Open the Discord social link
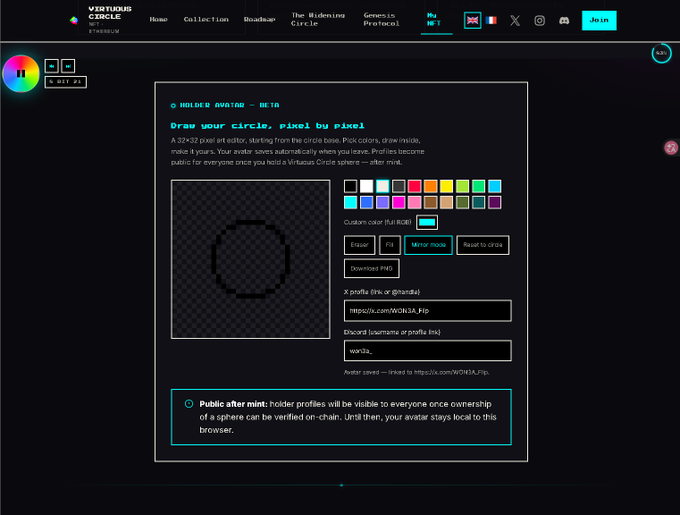 [564, 20]
